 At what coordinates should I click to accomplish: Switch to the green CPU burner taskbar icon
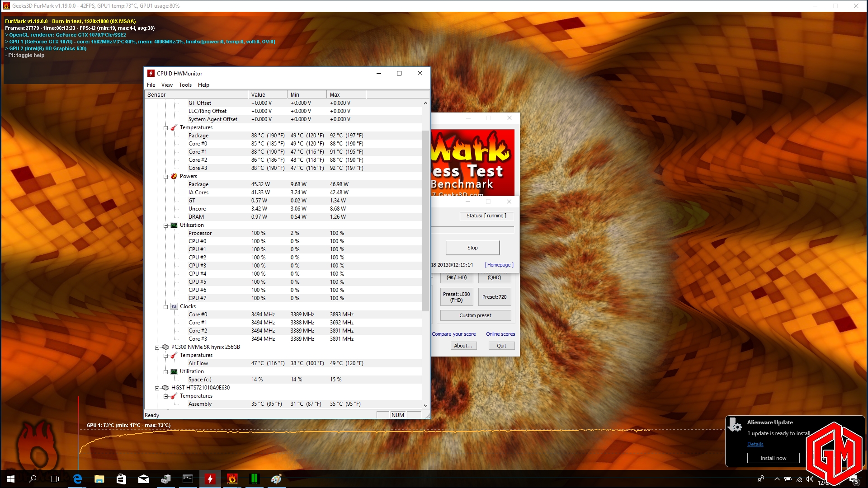pyautogui.click(x=254, y=479)
